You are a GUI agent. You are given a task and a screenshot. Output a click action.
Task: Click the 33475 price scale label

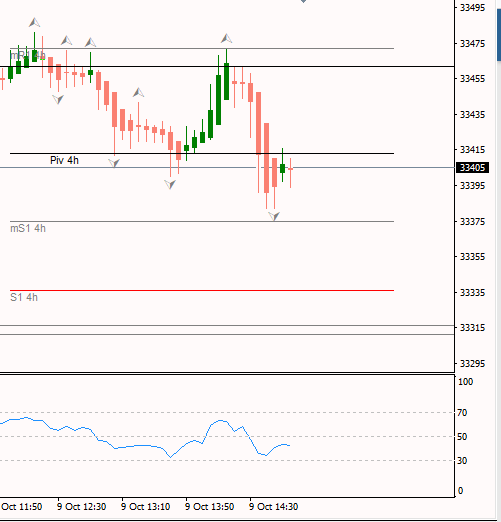472,43
